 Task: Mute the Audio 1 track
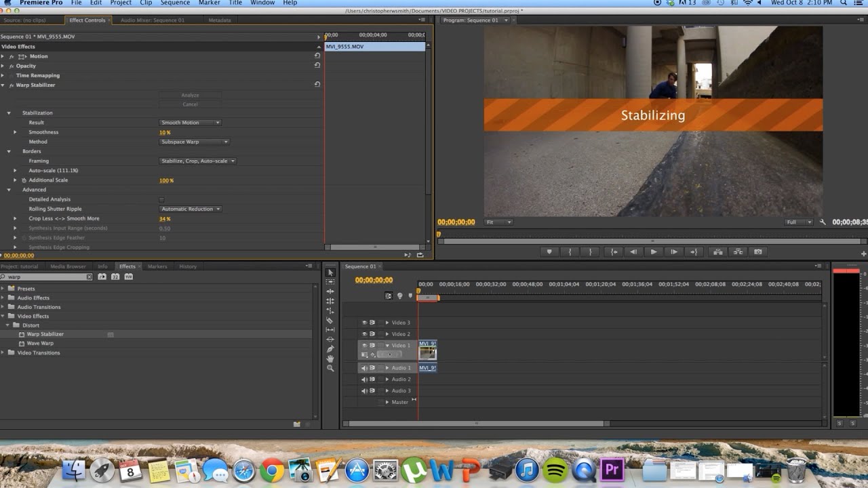coord(364,368)
